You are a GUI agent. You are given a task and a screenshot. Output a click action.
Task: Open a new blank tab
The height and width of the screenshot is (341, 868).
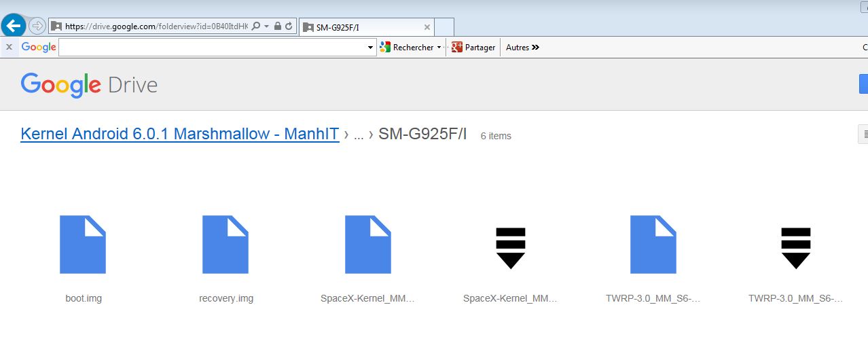pyautogui.click(x=444, y=27)
